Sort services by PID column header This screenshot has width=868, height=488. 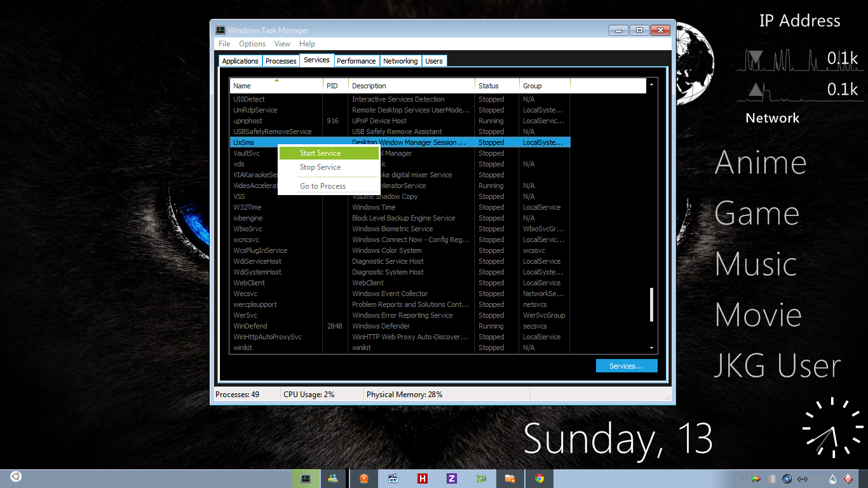tap(336, 86)
